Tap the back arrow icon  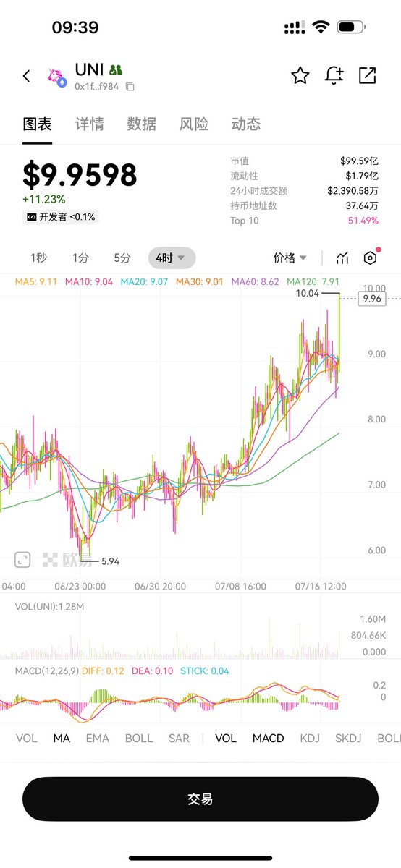27,76
